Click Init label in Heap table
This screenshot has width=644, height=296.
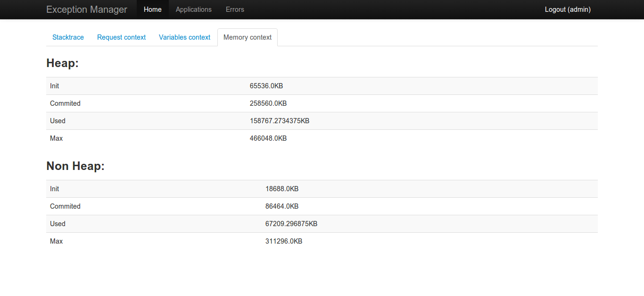coord(55,86)
